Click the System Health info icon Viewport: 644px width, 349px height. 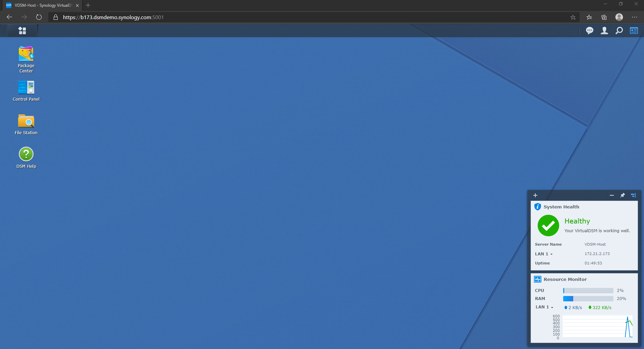click(538, 207)
